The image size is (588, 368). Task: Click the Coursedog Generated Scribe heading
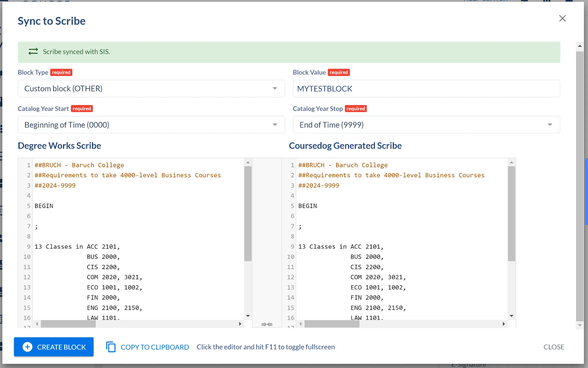[x=345, y=146]
